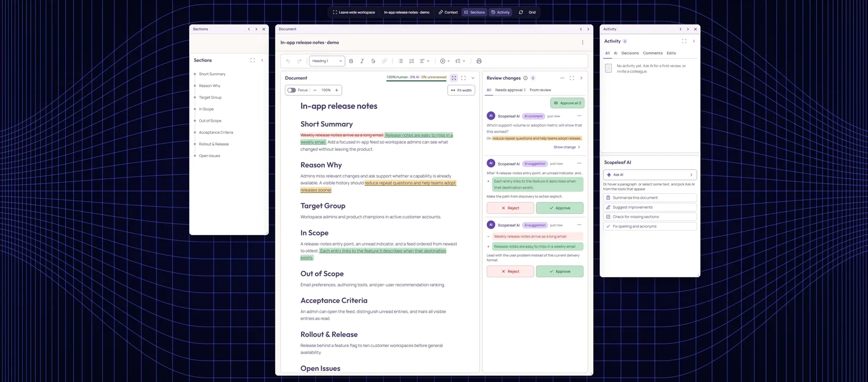
Task: Toggle Grid in top bar
Action: pyautogui.click(x=532, y=12)
